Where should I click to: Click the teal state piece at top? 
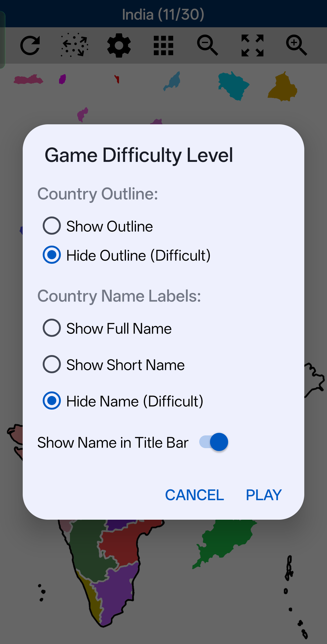(233, 86)
